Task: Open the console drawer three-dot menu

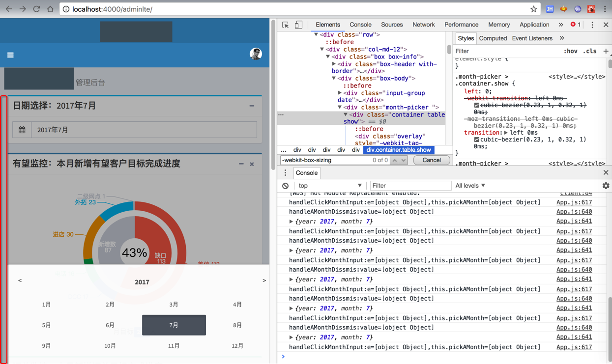Action: 285,173
